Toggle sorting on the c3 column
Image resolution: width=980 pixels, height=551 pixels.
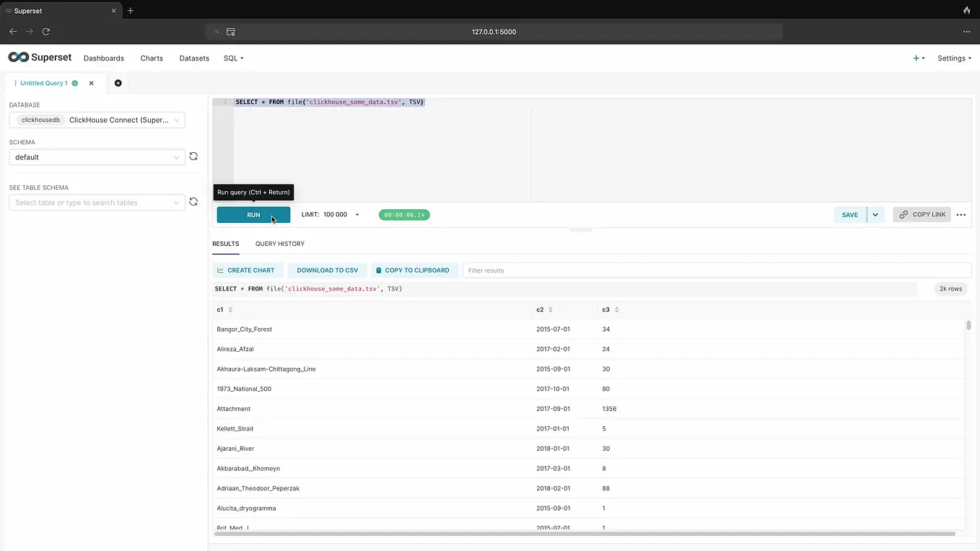click(x=616, y=309)
